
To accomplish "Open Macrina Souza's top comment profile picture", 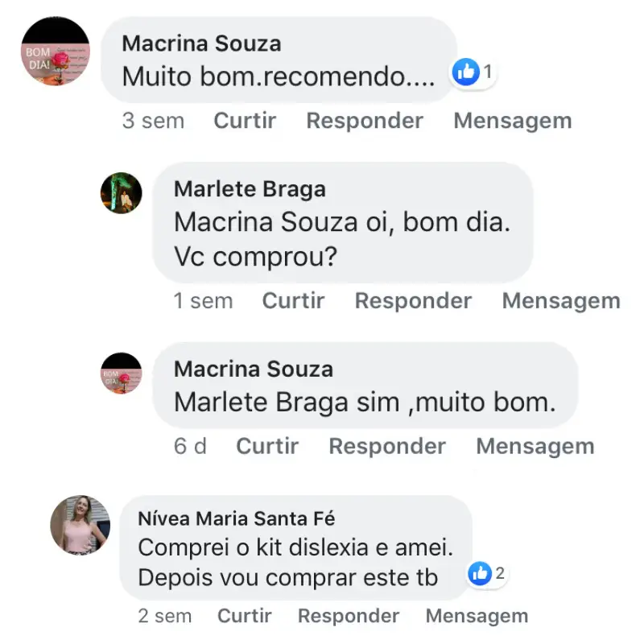I will (x=56, y=52).
